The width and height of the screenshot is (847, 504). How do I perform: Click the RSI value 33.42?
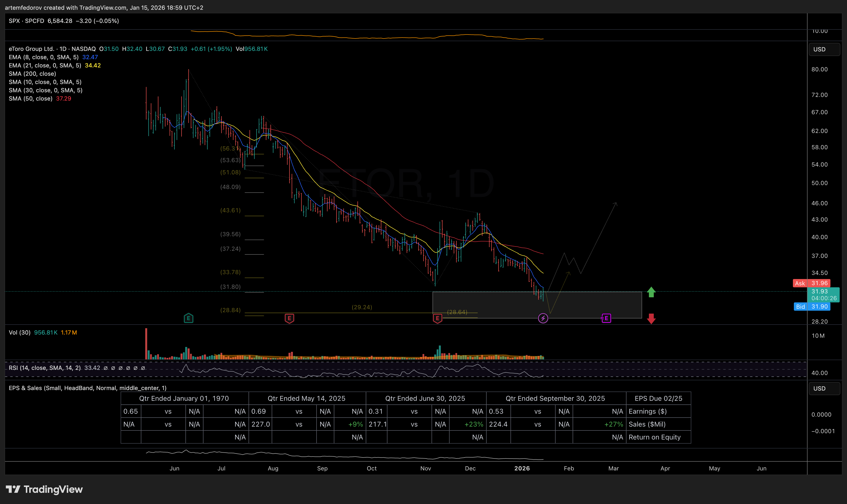(x=92, y=368)
